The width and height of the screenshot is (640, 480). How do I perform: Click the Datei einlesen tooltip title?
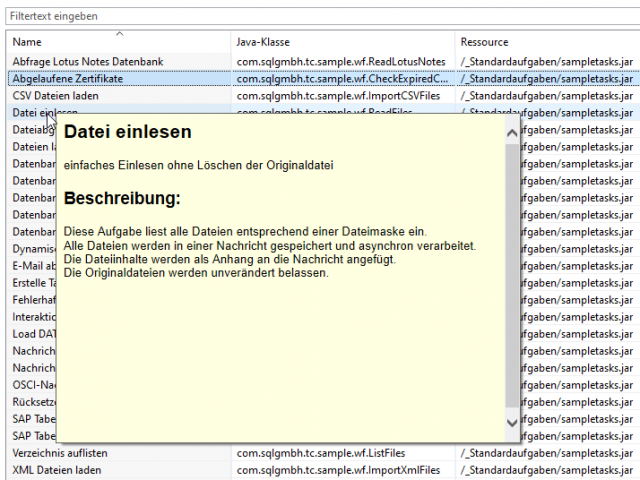[x=128, y=132]
